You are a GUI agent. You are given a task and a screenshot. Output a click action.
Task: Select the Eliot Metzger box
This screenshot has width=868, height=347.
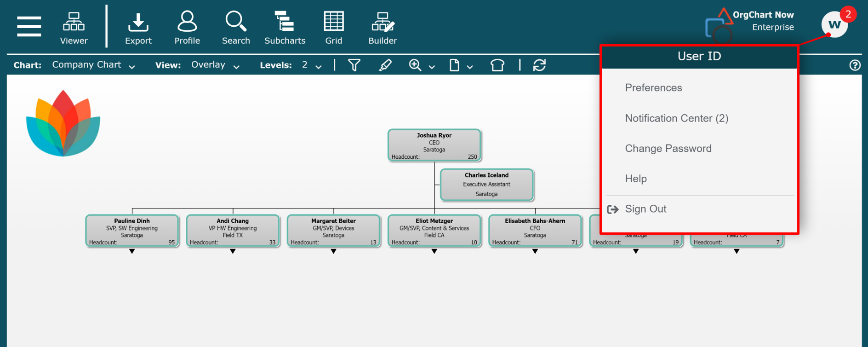tap(434, 231)
